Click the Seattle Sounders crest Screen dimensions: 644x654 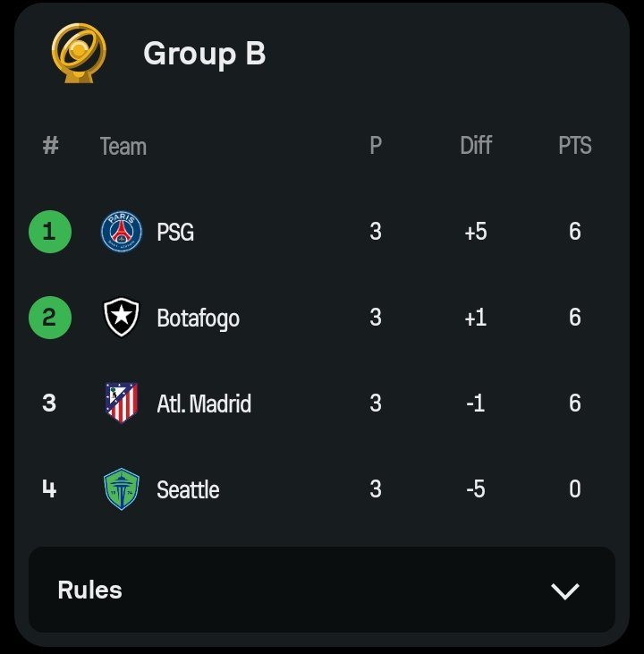click(122, 489)
